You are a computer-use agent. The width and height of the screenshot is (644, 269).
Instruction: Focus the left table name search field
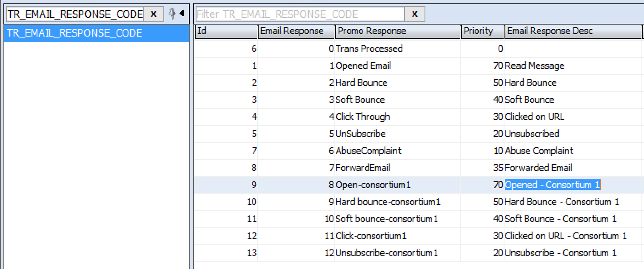(74, 14)
